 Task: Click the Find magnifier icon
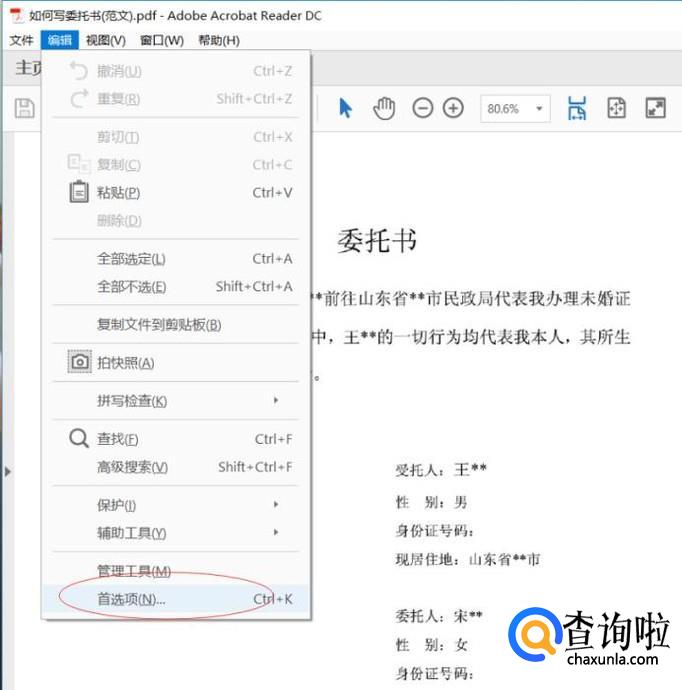tap(79, 438)
